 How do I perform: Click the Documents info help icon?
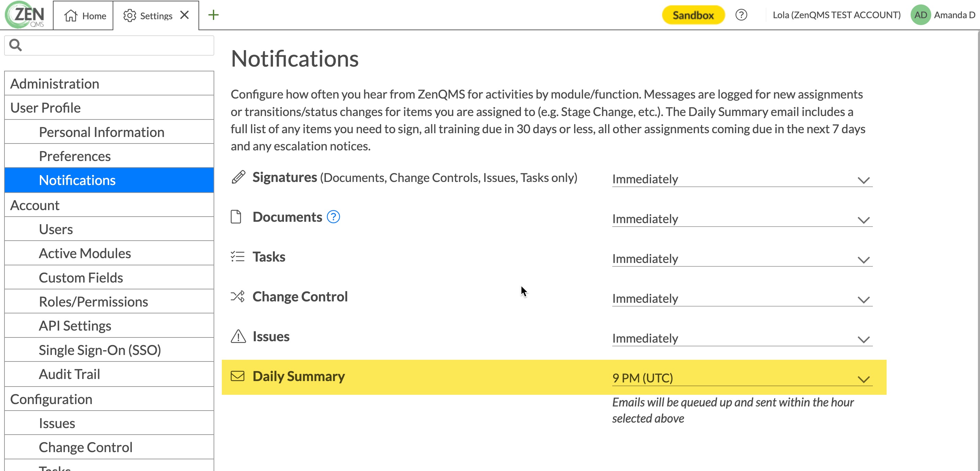[333, 217]
